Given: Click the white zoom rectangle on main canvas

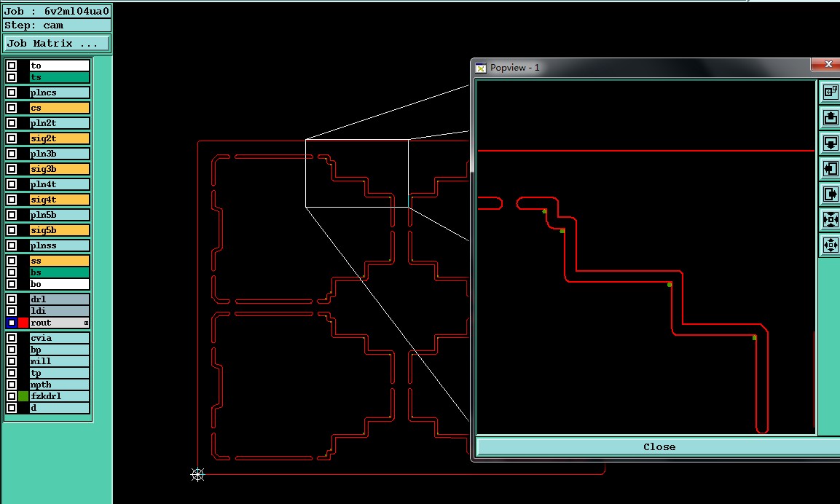Looking at the screenshot, I should 357,173.
